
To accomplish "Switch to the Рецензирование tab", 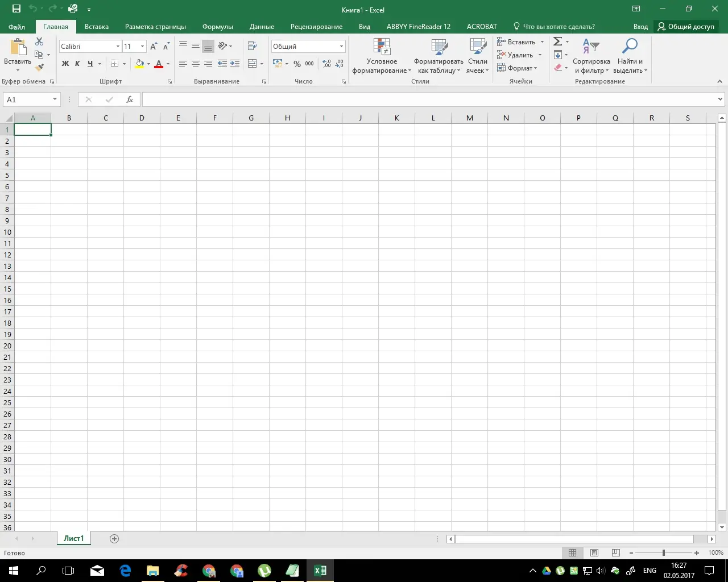I will pos(316,27).
